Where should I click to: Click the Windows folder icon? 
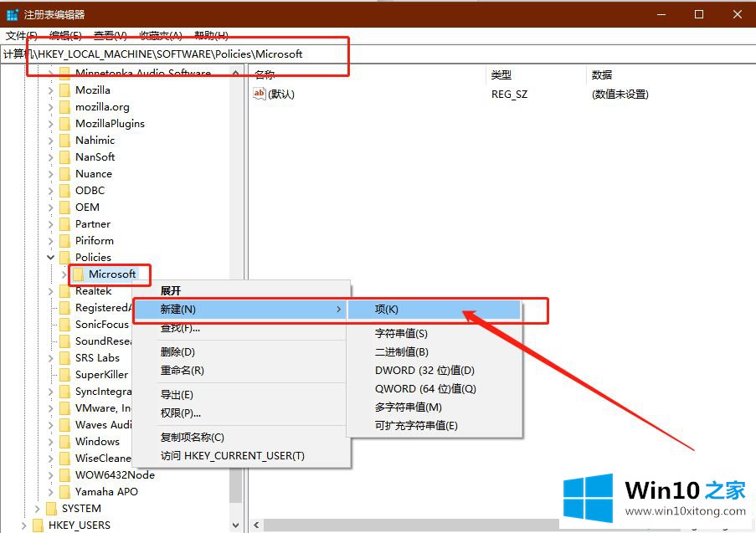[x=64, y=442]
